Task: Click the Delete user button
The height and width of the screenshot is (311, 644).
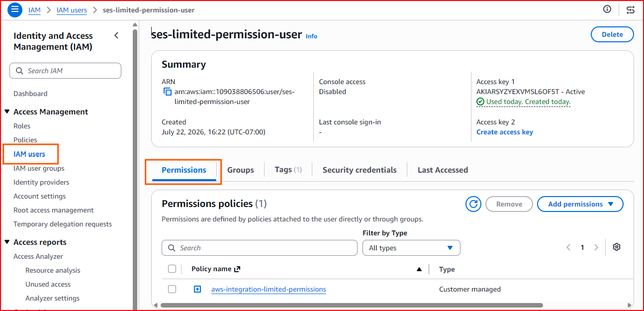Action: point(612,34)
